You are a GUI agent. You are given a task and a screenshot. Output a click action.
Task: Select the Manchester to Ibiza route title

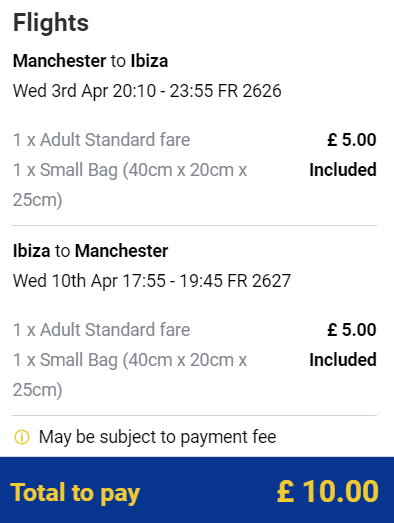pos(90,61)
